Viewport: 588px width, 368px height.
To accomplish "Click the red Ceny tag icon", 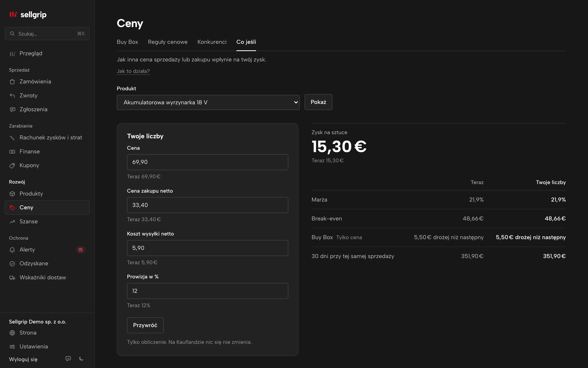I will pyautogui.click(x=12, y=208).
